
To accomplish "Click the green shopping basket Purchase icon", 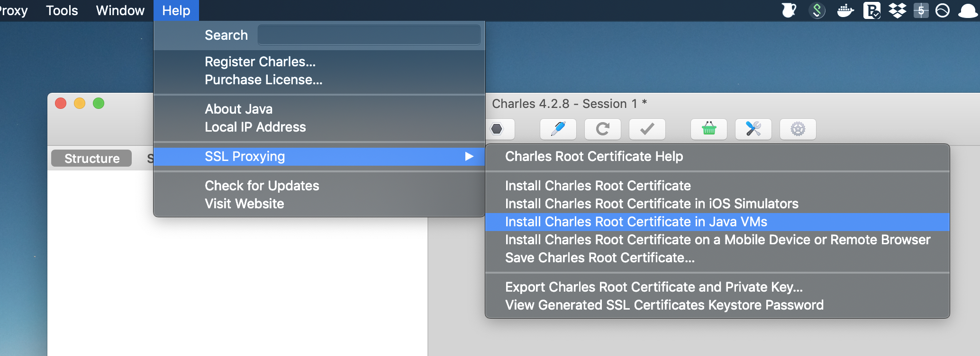I will click(x=709, y=129).
